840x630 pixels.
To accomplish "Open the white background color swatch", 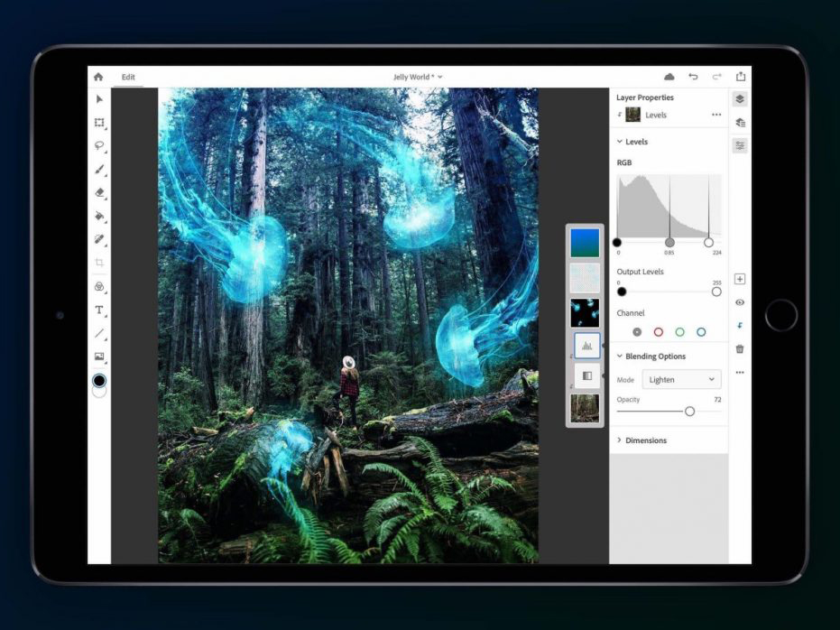I will tap(99, 392).
